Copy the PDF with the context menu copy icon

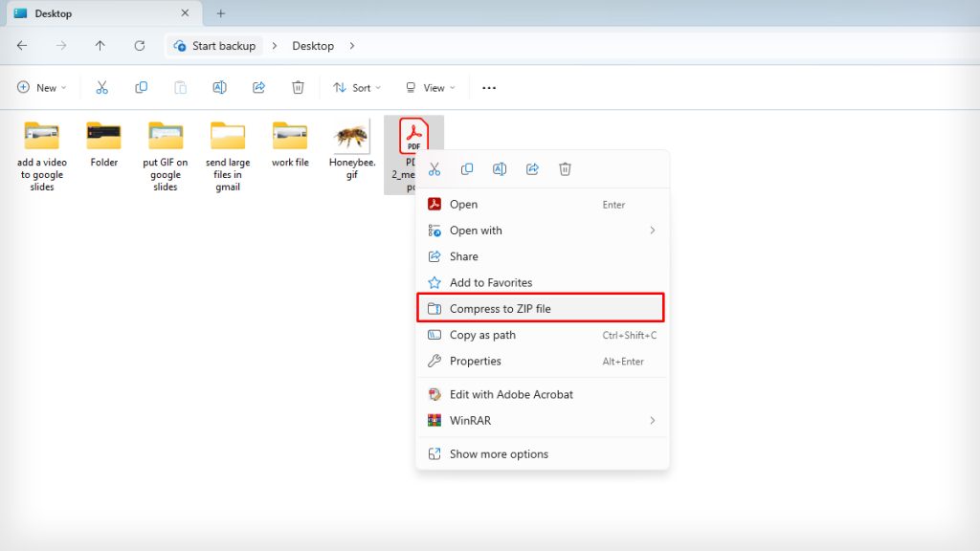467,168
